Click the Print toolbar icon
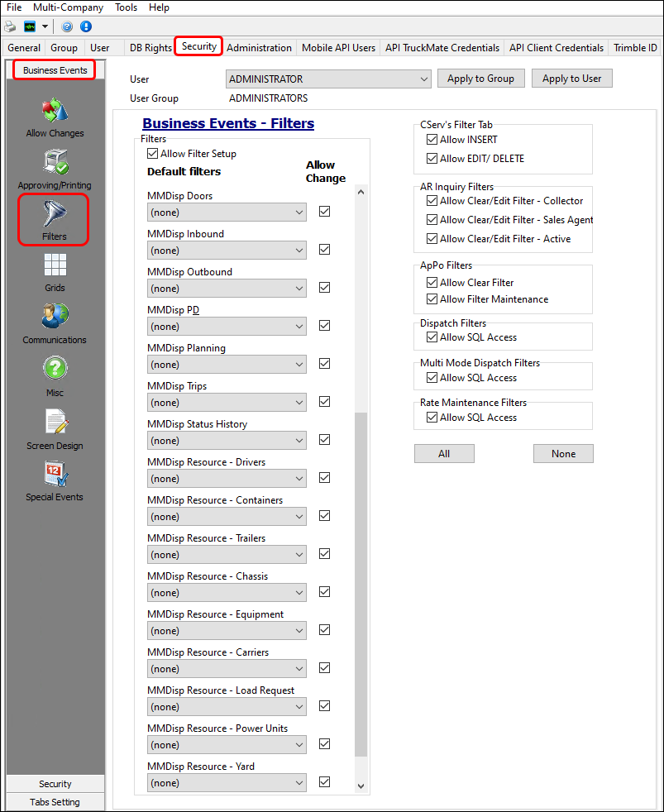Image resolution: width=664 pixels, height=812 pixels. click(x=11, y=26)
